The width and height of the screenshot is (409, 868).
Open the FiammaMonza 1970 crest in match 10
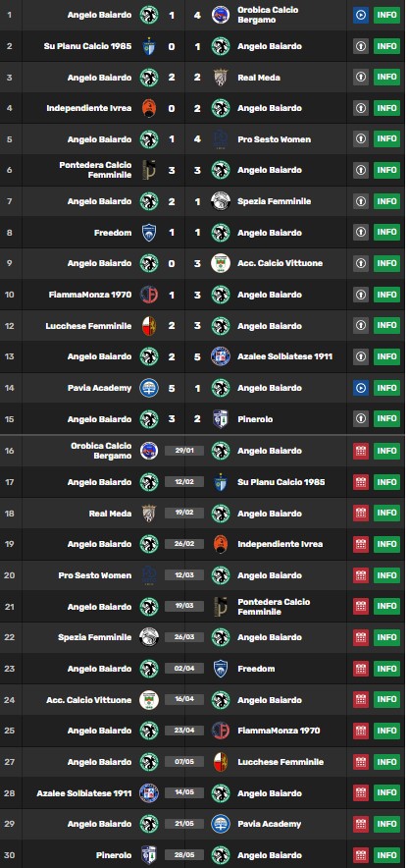tap(149, 295)
